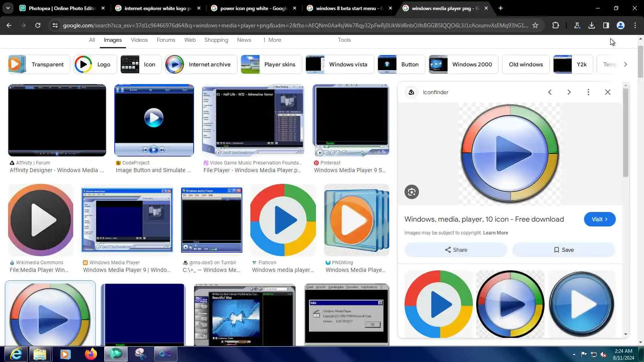Open the Chrome downloads icon

[591, 25]
